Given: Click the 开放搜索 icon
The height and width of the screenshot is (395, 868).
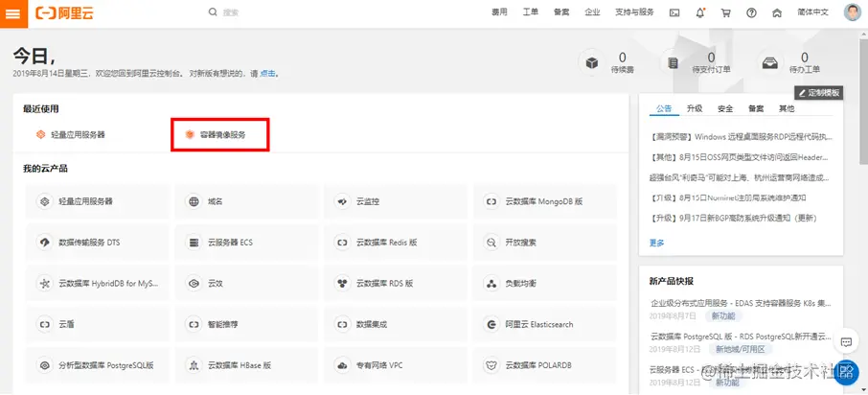Looking at the screenshot, I should click(491, 243).
